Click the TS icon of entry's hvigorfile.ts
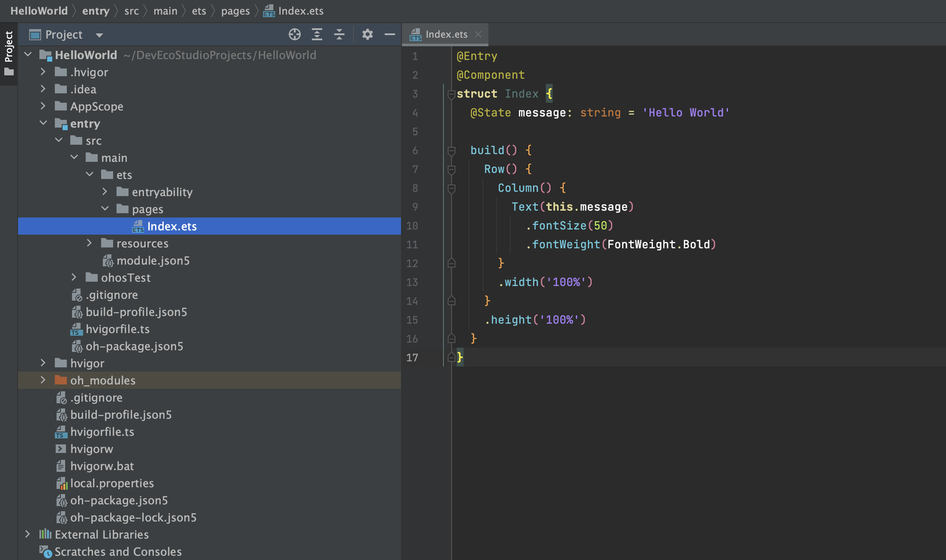The height and width of the screenshot is (560, 946). (76, 329)
